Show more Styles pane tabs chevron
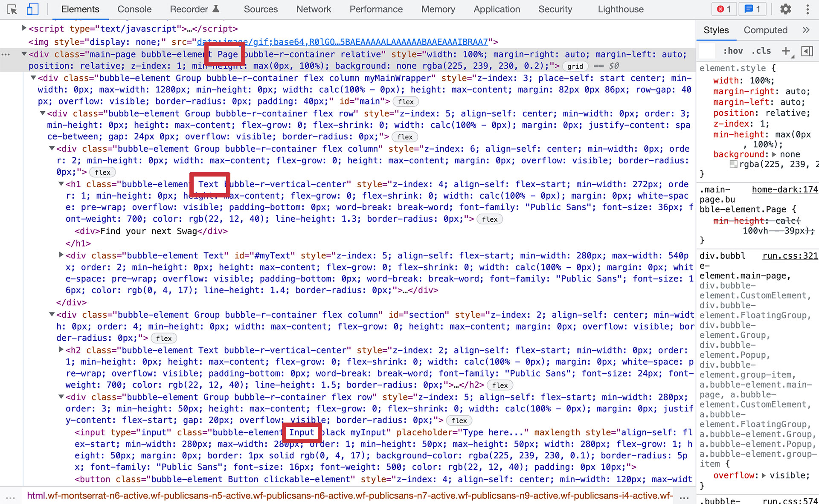 [x=806, y=30]
